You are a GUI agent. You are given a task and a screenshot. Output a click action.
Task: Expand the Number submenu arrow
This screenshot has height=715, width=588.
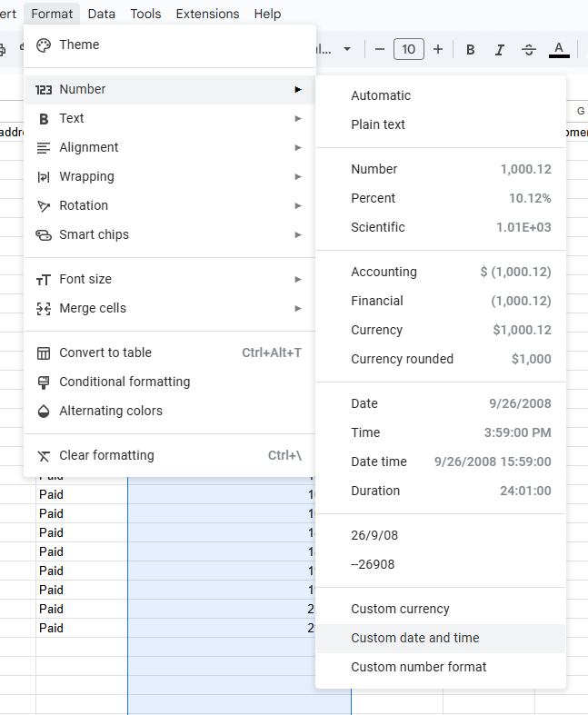298,89
